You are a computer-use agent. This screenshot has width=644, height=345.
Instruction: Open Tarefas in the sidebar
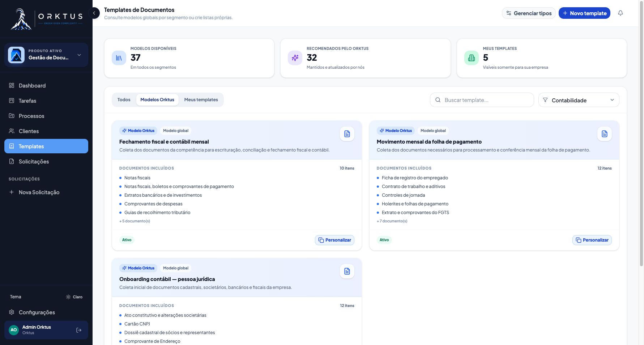[46, 101]
